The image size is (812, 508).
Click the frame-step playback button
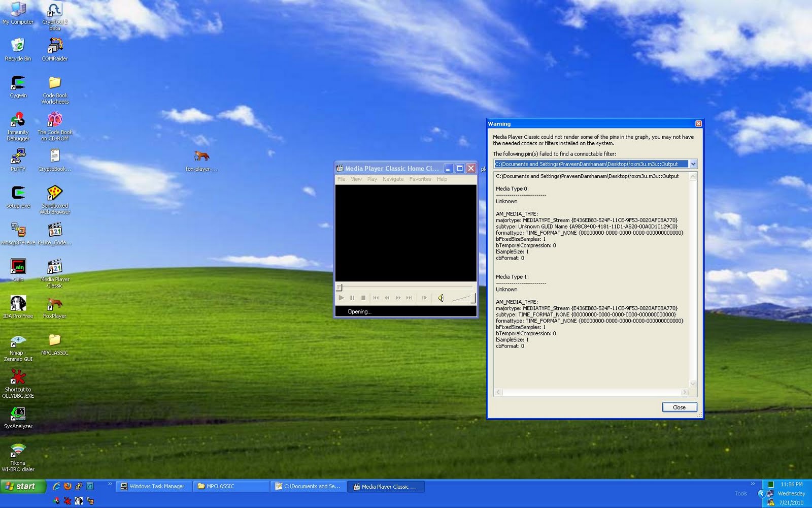pos(424,298)
